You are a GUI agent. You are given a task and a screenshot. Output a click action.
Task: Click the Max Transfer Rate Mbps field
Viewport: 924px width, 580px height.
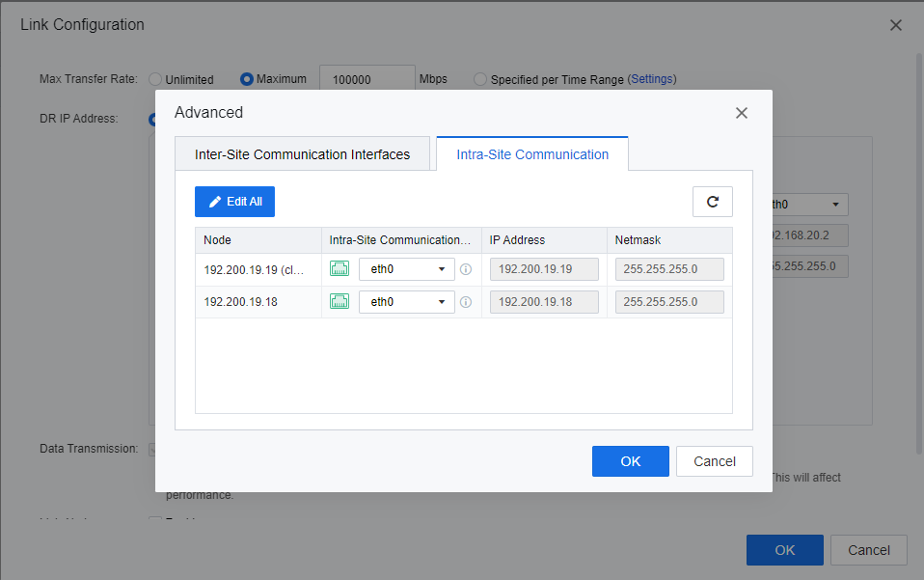367,80
